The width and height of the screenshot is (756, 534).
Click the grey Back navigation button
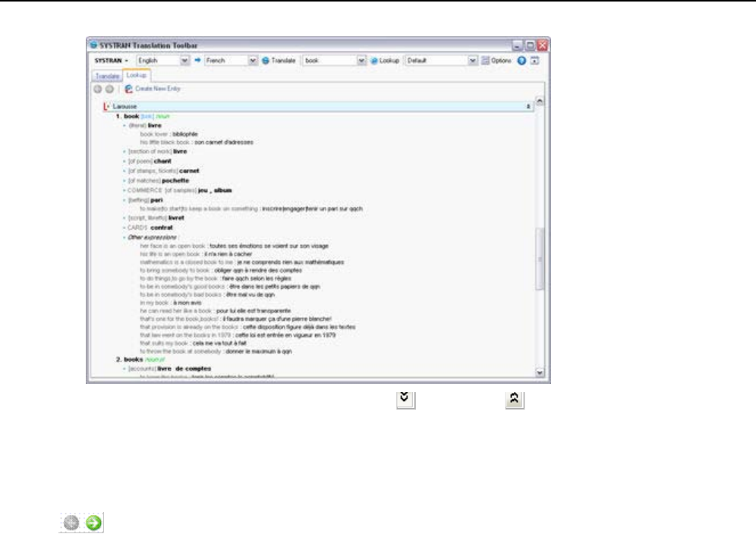pyautogui.click(x=98, y=90)
